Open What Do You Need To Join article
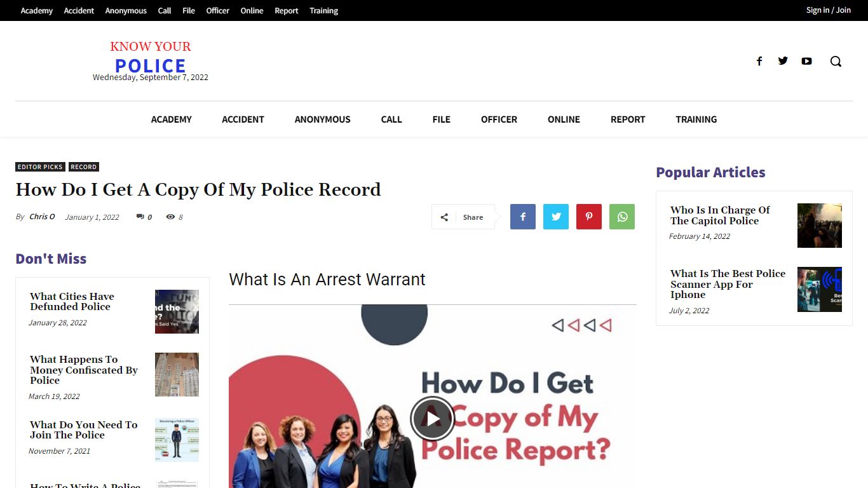Image resolution: width=868 pixels, height=488 pixels. click(x=83, y=430)
